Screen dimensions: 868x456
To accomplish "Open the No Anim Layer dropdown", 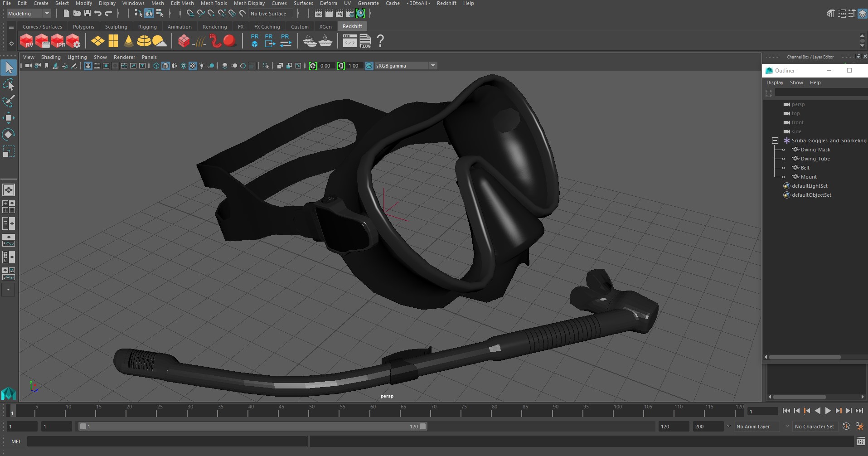I will click(x=757, y=427).
